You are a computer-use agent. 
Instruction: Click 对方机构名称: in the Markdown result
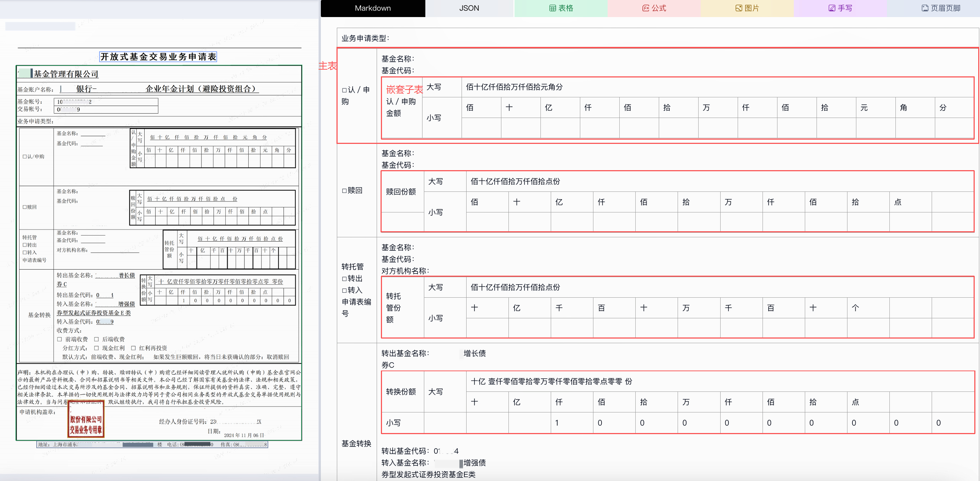[405, 271]
